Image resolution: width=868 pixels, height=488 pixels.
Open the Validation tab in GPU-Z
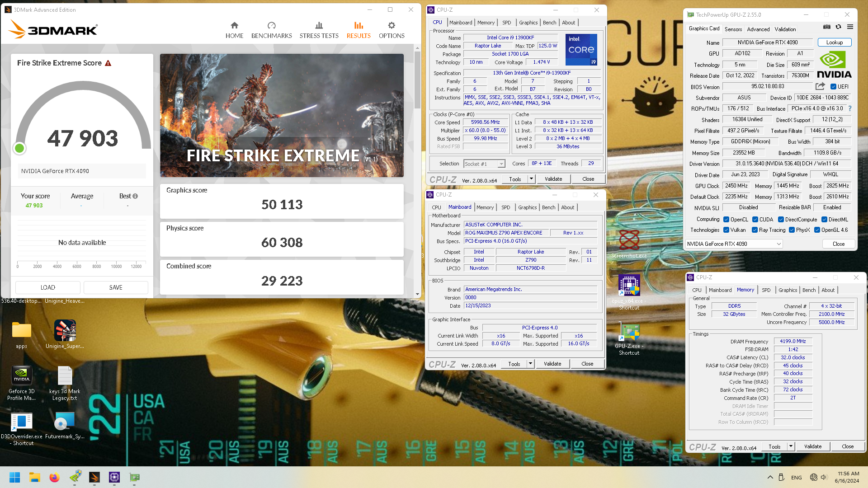[x=785, y=29]
